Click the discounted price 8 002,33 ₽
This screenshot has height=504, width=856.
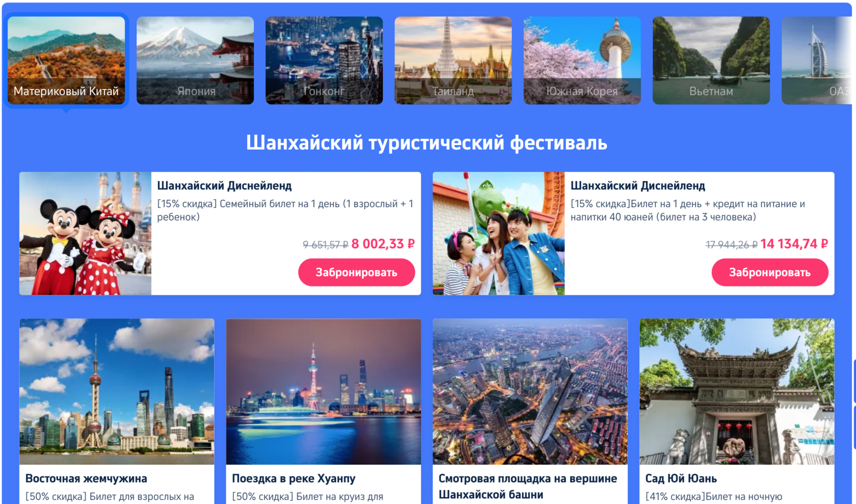coord(383,244)
